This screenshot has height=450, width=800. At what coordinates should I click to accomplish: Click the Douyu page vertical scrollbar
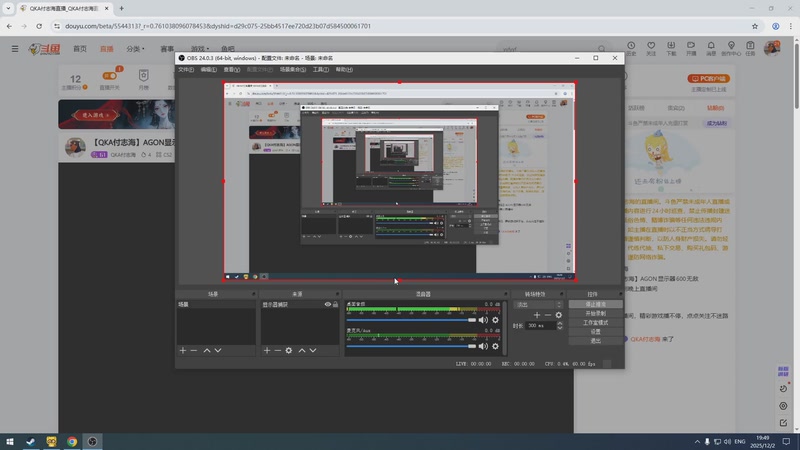(x=796, y=74)
